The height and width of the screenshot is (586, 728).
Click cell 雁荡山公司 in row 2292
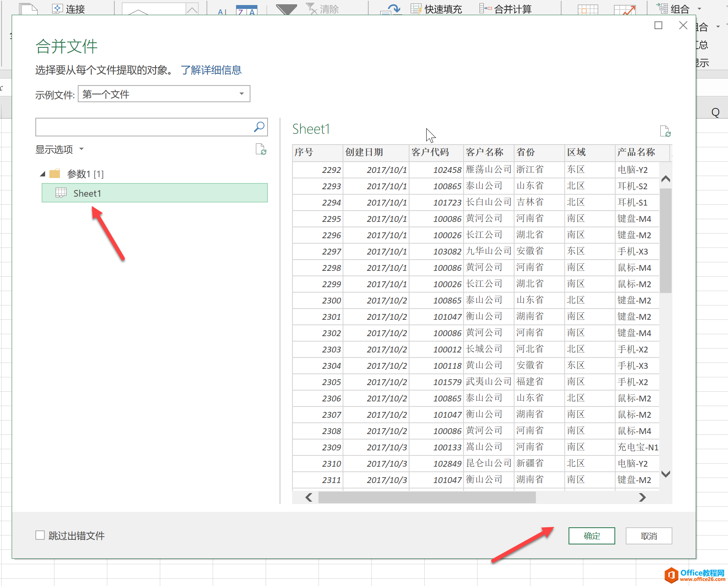489,170
